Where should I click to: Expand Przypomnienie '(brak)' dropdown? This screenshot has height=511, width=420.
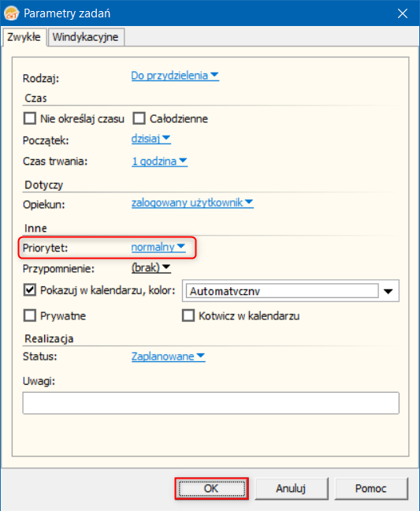(x=151, y=267)
